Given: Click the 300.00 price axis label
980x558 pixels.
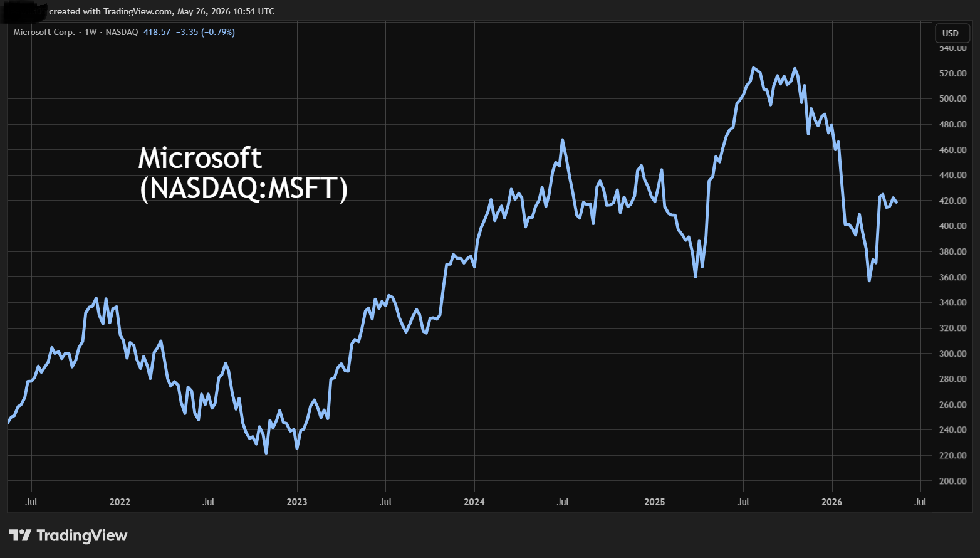Looking at the screenshot, I should click(x=952, y=354).
